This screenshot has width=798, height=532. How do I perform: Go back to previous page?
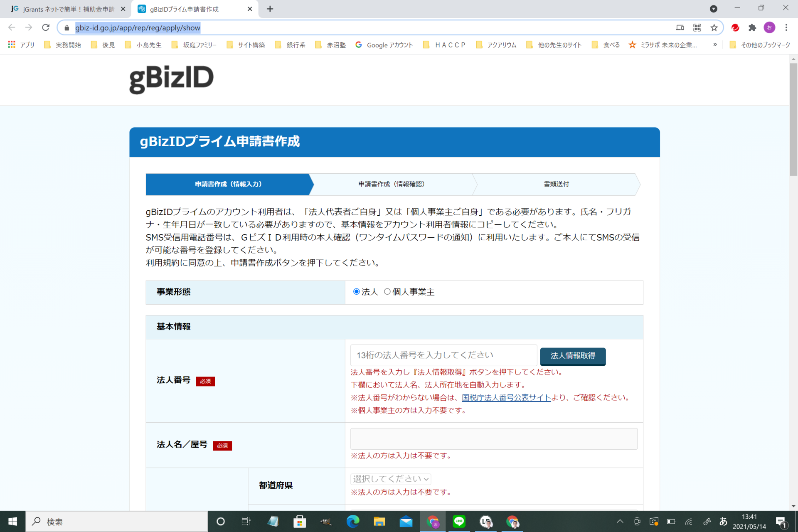pyautogui.click(x=12, y=27)
